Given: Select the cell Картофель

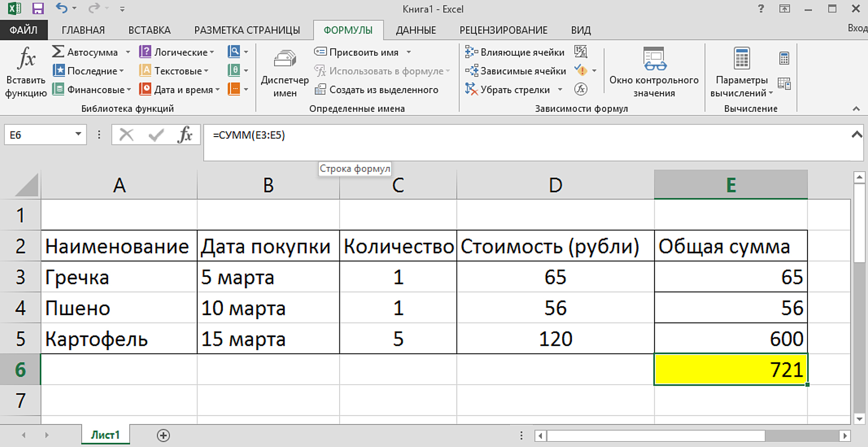Looking at the screenshot, I should coord(119,339).
